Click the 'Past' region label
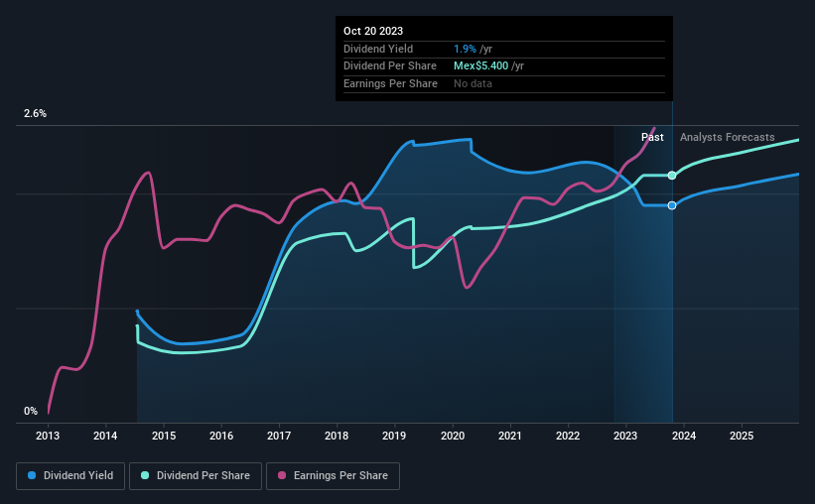 coord(652,137)
